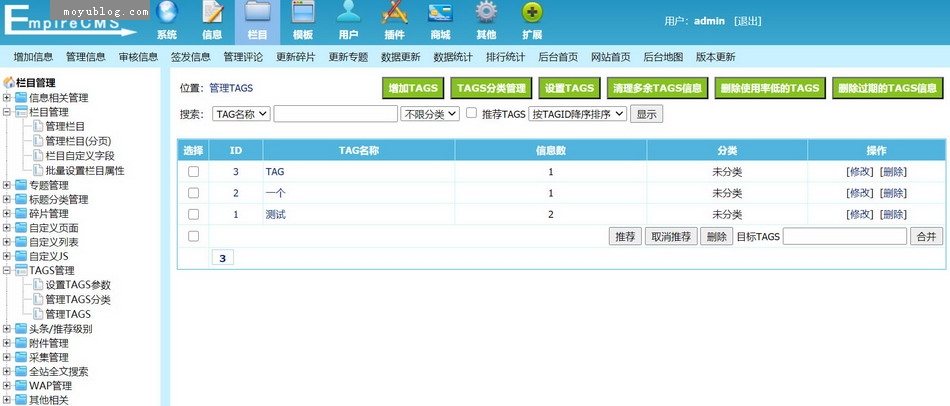The width and height of the screenshot is (950, 406).
Task: Click the page icon beside 管理栏目
Action: (x=38, y=126)
